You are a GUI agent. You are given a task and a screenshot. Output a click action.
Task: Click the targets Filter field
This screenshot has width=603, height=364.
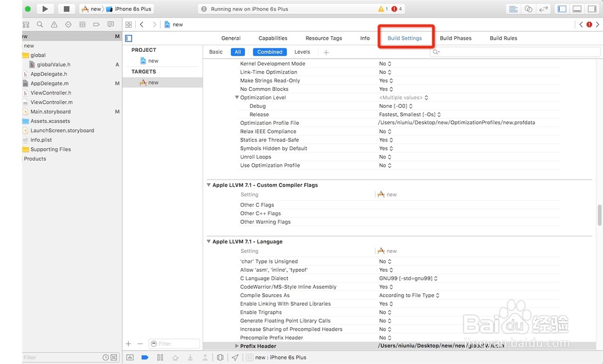tap(174, 344)
